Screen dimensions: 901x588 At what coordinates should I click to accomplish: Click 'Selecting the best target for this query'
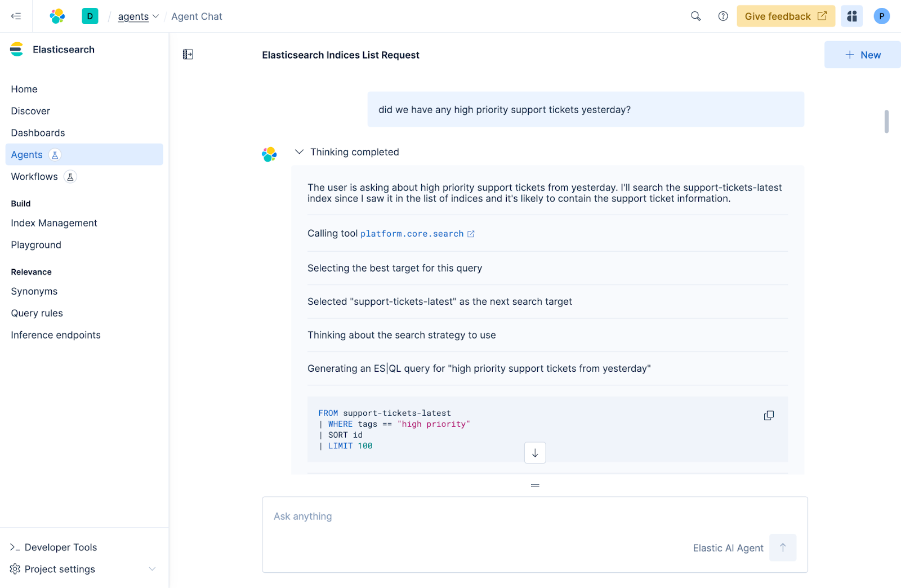coord(395,268)
